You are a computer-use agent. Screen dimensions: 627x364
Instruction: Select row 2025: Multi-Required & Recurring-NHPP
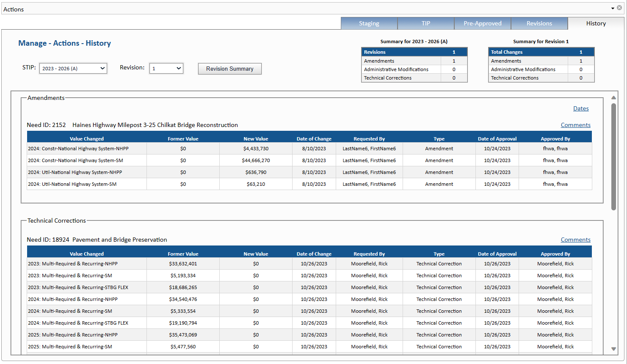tap(309, 335)
